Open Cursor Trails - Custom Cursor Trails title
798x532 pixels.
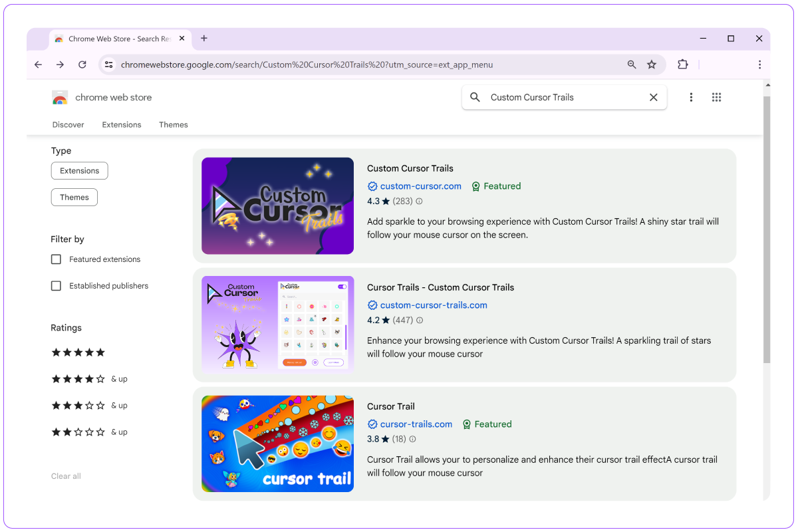point(441,287)
